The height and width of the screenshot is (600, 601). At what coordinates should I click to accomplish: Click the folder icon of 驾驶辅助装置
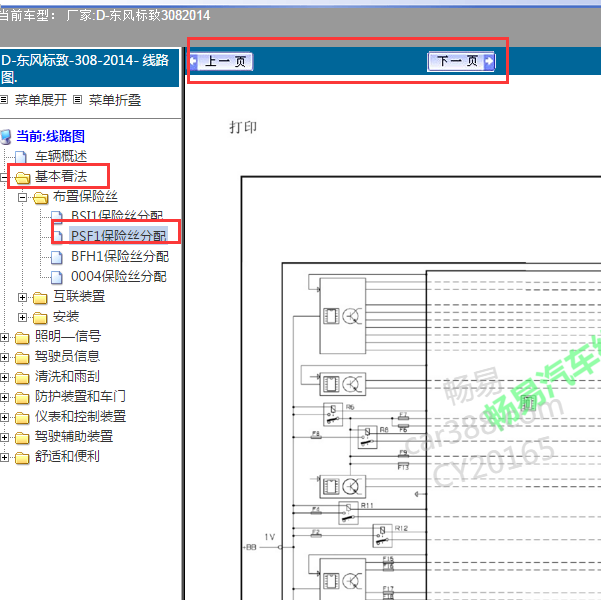coord(22,437)
